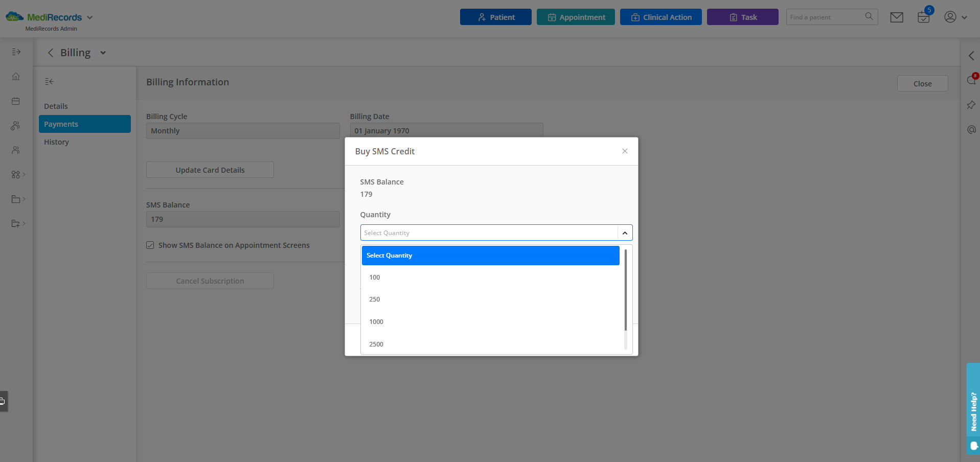The height and width of the screenshot is (462, 980).
Task: Open the Clinical Action button
Action: click(x=660, y=17)
